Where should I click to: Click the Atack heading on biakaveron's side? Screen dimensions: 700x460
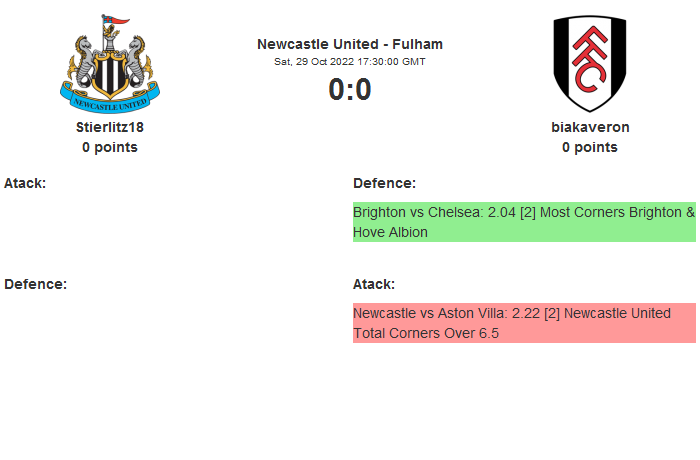[374, 284]
